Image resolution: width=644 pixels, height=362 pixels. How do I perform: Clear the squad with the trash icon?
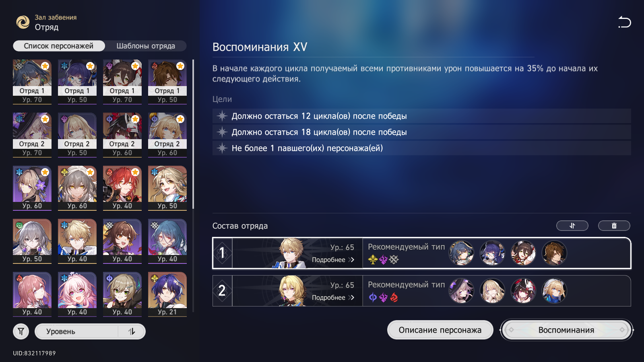coord(614,226)
